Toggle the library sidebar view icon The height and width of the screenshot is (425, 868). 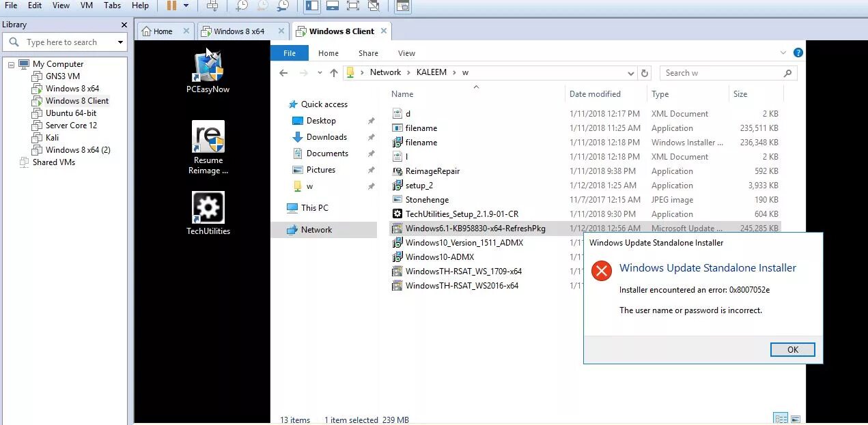tap(312, 5)
